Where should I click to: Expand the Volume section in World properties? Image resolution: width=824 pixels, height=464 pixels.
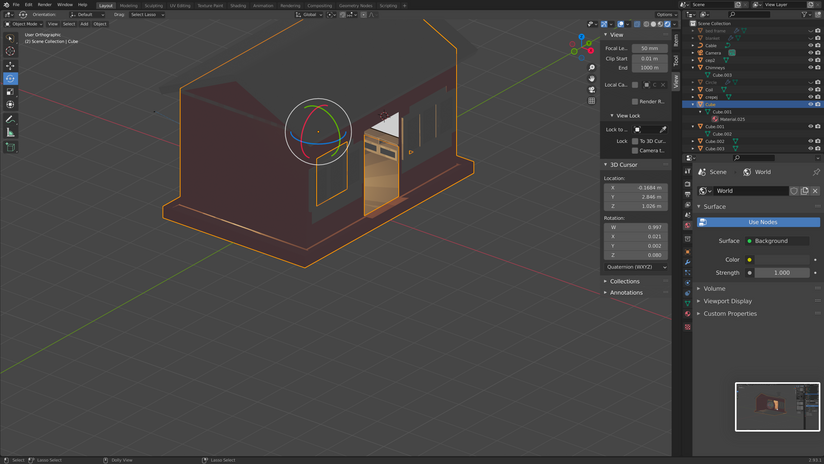[x=714, y=288]
